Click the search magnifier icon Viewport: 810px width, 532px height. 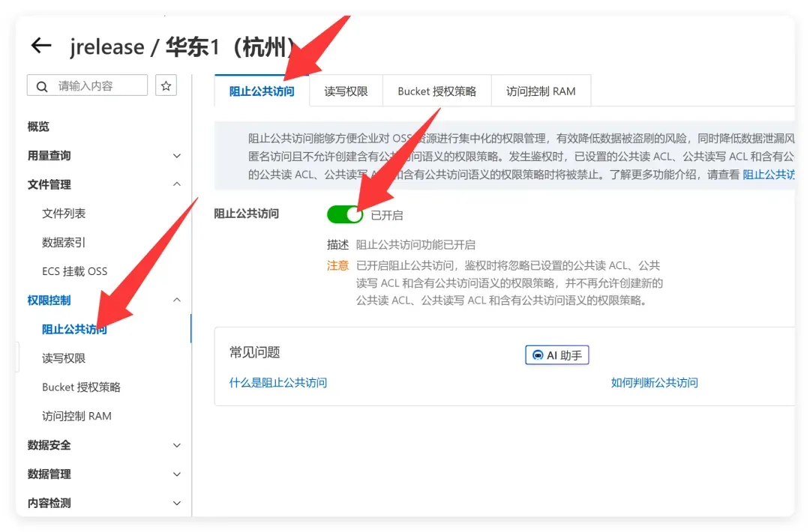click(42, 86)
